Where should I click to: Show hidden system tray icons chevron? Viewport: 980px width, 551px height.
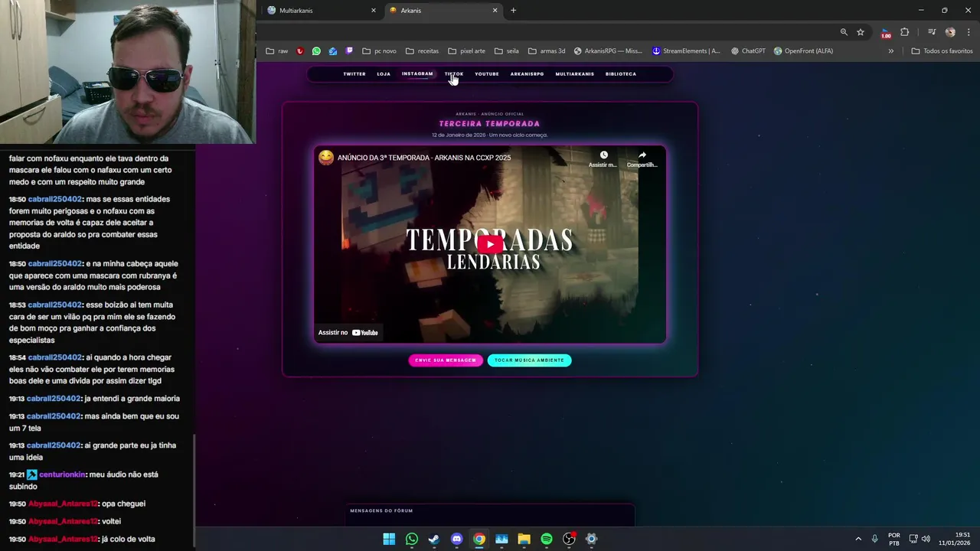pyautogui.click(x=857, y=539)
